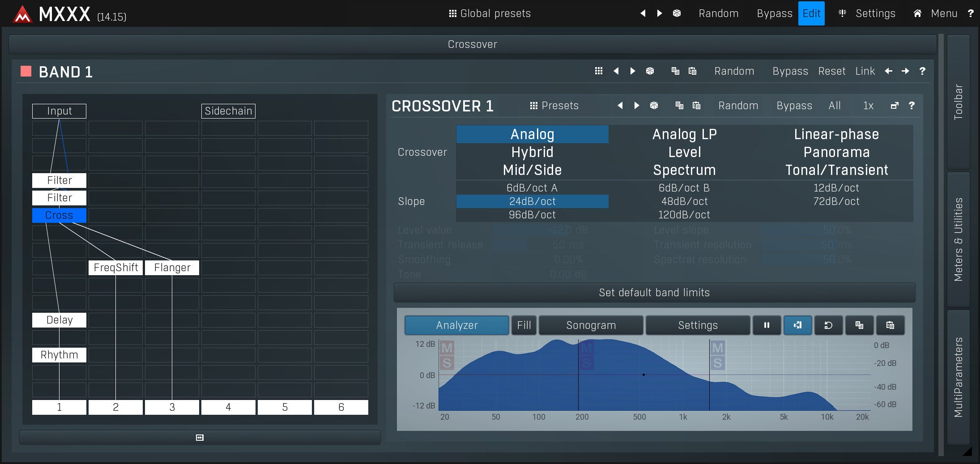Click the collapse icon below the module grid
The width and height of the screenshot is (980, 464).
click(x=200, y=438)
